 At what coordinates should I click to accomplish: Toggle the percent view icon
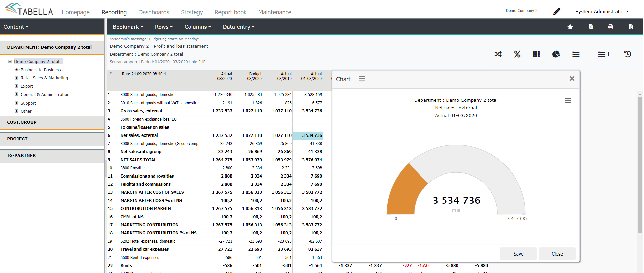pyautogui.click(x=517, y=54)
